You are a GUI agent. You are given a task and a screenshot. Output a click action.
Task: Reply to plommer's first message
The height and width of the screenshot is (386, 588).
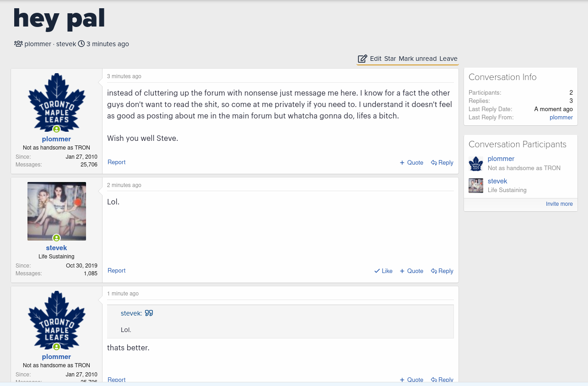coord(442,162)
